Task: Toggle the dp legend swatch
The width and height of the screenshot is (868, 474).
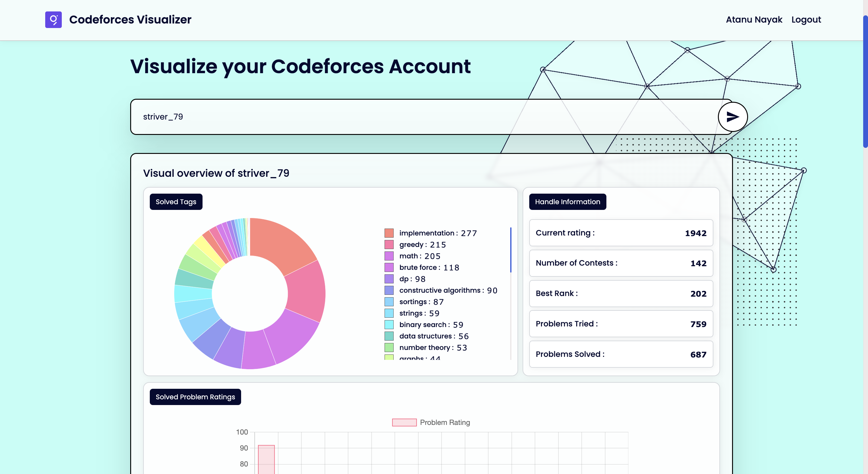Action: [x=389, y=279]
